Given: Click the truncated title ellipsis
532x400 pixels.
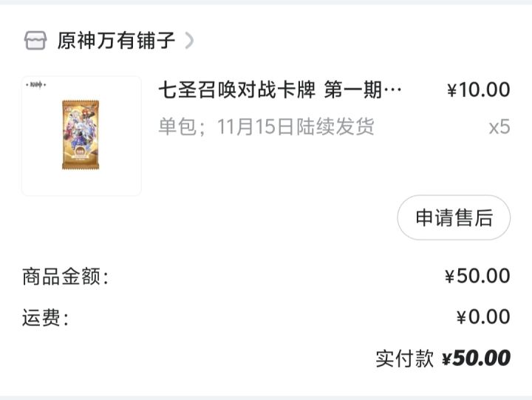Looking at the screenshot, I should (393, 90).
